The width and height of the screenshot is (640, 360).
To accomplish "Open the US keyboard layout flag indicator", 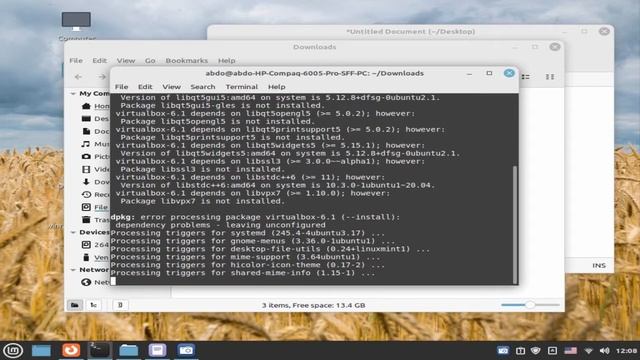I will tap(571, 351).
